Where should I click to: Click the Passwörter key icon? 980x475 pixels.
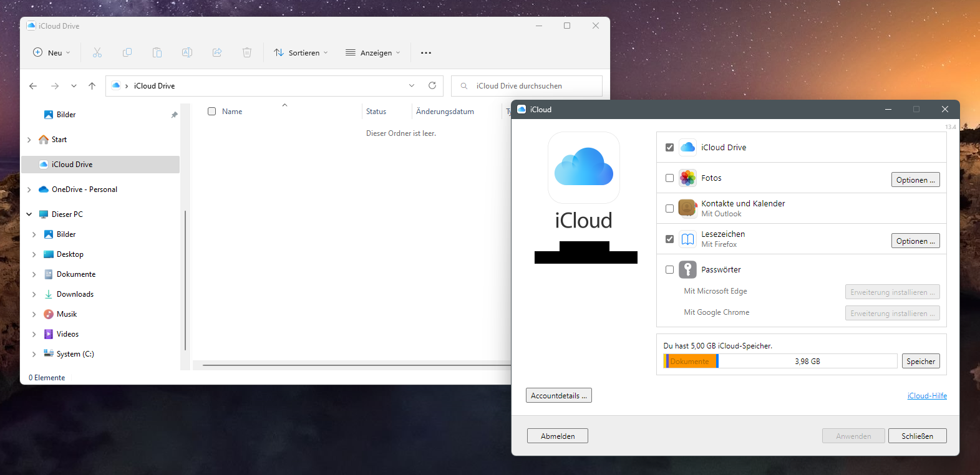coord(687,269)
